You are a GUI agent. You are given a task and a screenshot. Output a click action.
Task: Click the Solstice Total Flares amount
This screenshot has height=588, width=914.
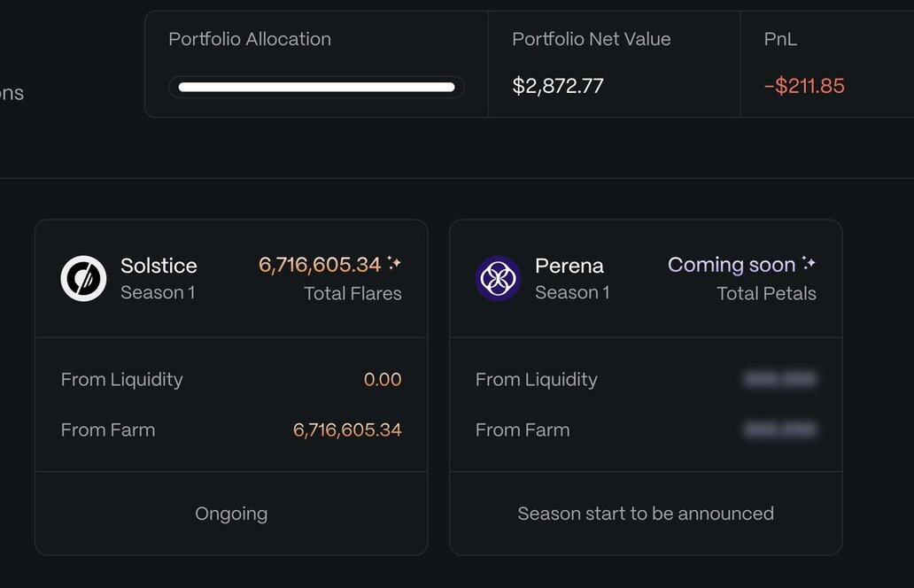click(x=320, y=265)
